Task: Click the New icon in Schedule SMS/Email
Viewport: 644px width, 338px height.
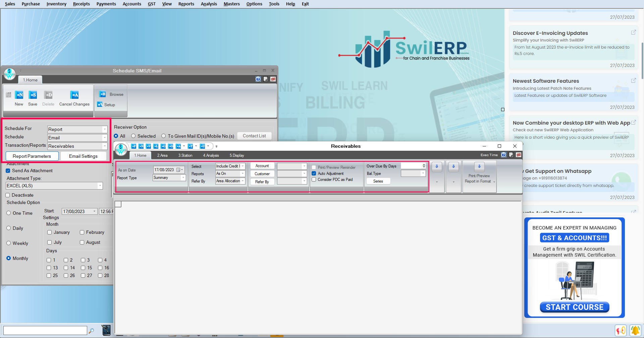Action: click(x=19, y=95)
